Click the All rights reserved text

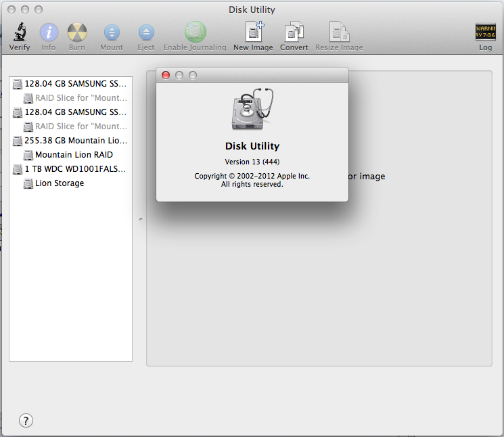[252, 184]
